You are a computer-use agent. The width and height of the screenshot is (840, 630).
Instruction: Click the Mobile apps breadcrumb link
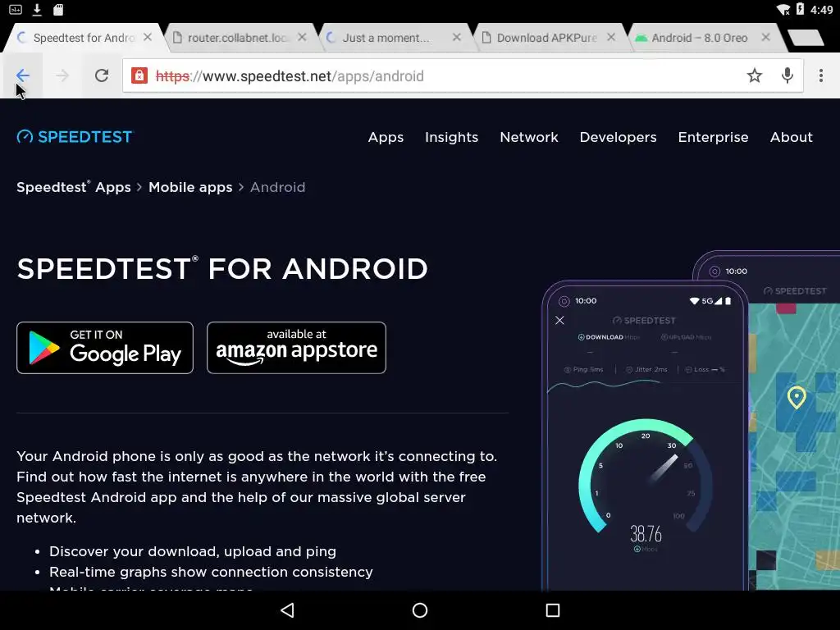tap(190, 187)
